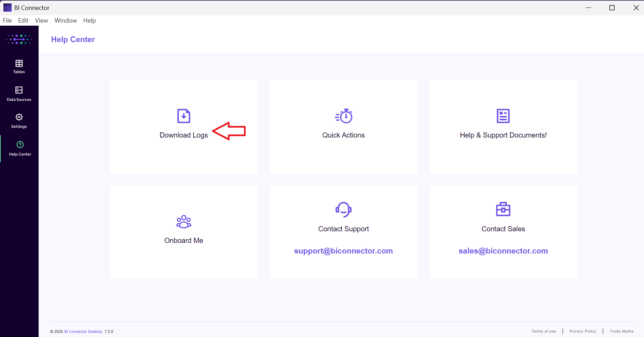Close the BI Connector window
This screenshot has width=644, height=337.
point(636,8)
